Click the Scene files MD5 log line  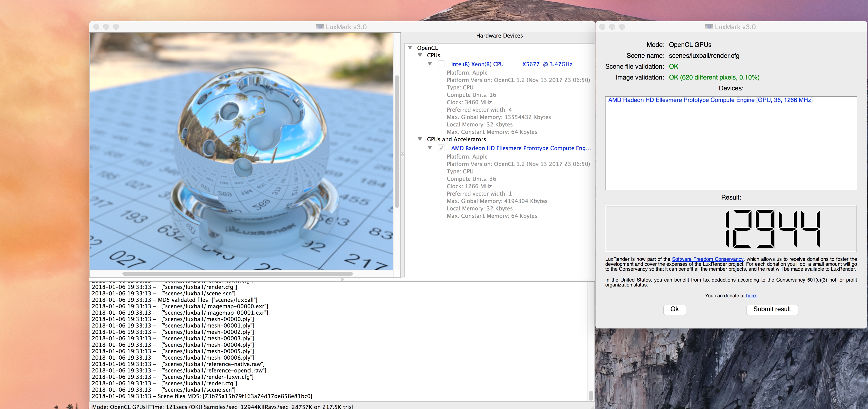pos(202,396)
